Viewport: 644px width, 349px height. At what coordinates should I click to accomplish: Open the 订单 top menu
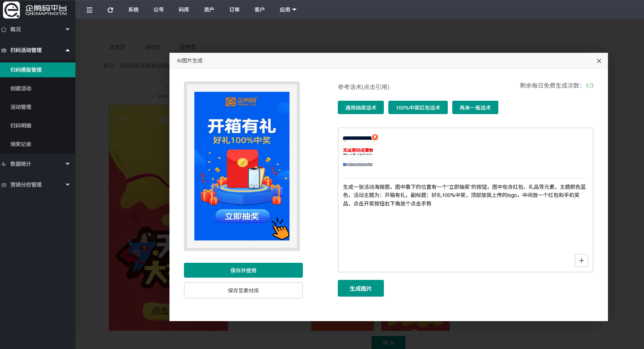234,10
